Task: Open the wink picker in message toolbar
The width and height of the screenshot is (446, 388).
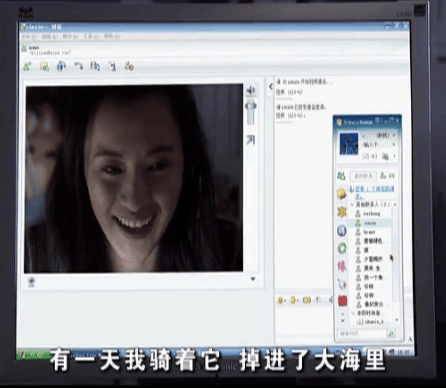Action: pos(294,300)
